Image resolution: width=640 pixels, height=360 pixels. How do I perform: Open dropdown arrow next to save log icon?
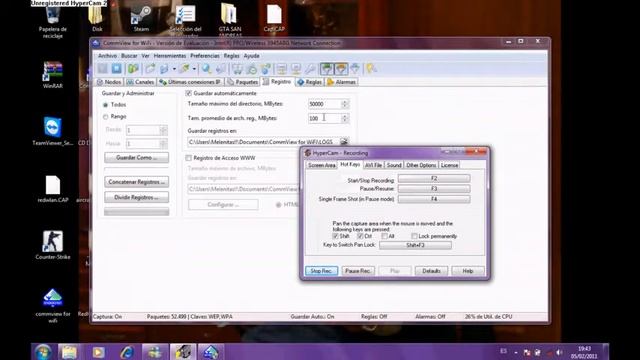coord(174,69)
